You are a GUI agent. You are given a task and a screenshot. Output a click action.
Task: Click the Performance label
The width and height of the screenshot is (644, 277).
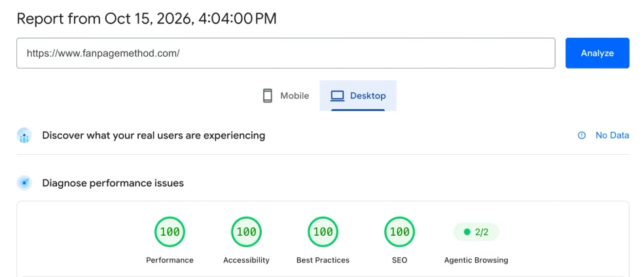pos(170,260)
